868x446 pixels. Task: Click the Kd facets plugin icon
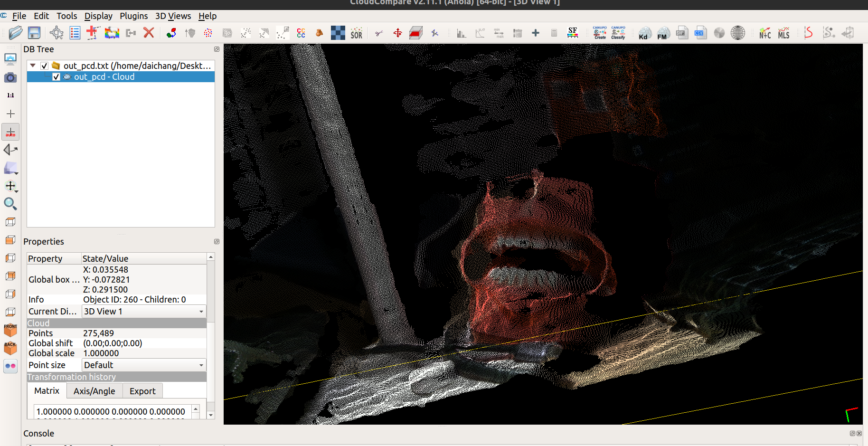(x=644, y=33)
